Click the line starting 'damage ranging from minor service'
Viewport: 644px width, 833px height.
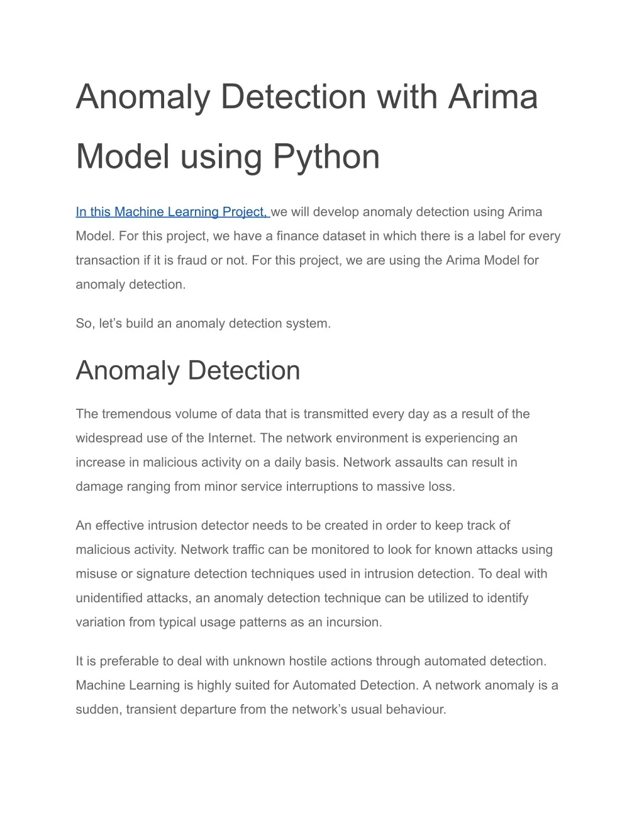coord(265,487)
